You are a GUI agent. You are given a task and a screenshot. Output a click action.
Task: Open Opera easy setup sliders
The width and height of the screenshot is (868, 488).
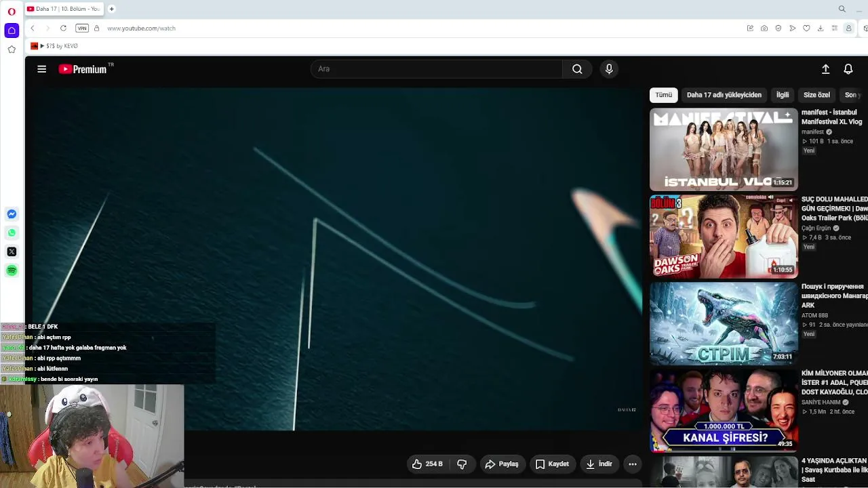(835, 28)
